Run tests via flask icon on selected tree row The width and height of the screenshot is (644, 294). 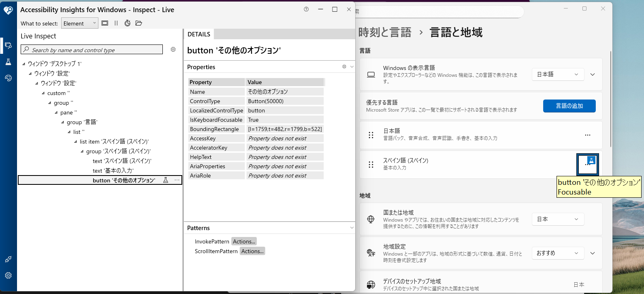coord(166,180)
